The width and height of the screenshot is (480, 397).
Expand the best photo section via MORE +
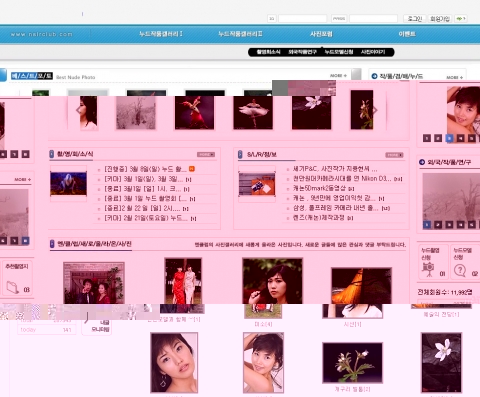pos(338,76)
